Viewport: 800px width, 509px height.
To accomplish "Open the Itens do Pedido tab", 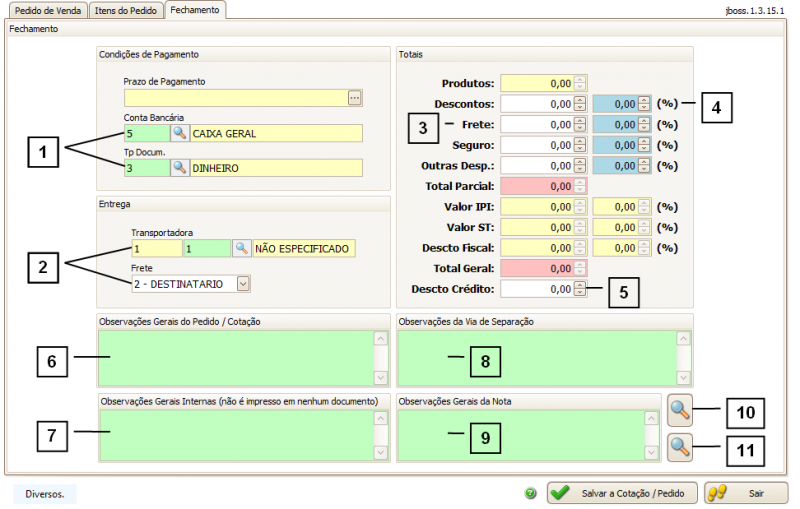I will [x=125, y=10].
